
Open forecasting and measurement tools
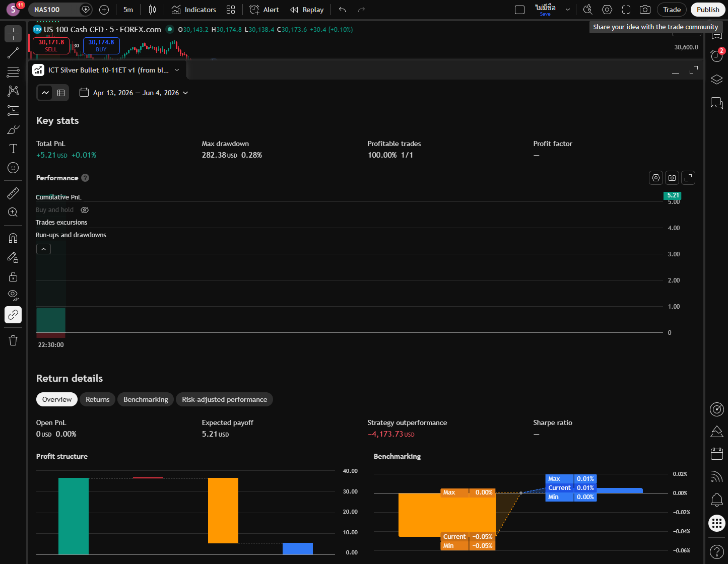(13, 110)
